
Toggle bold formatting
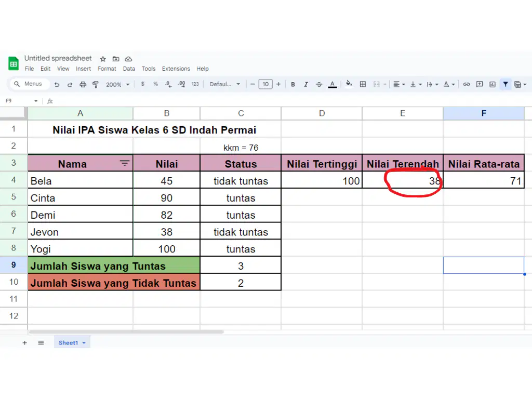(x=293, y=85)
